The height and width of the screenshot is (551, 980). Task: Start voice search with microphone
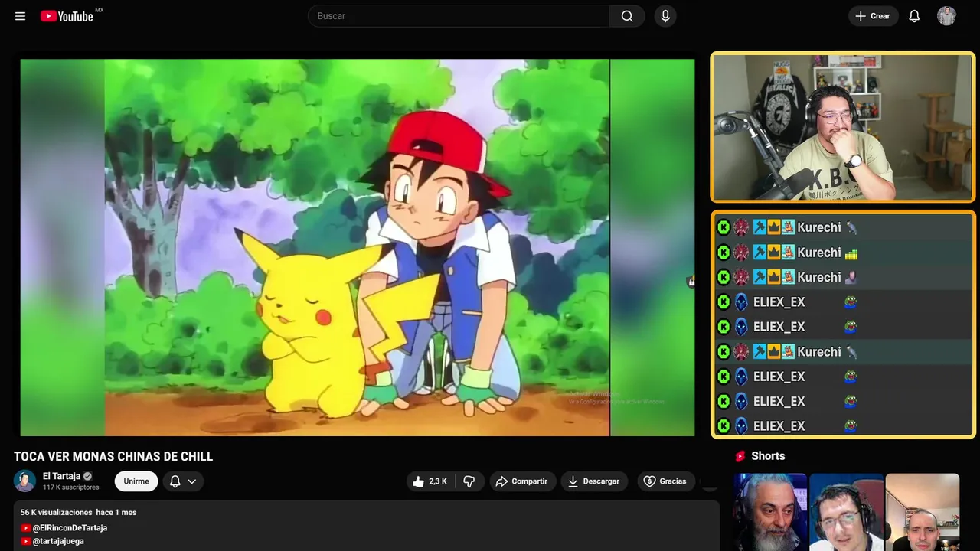tap(665, 16)
